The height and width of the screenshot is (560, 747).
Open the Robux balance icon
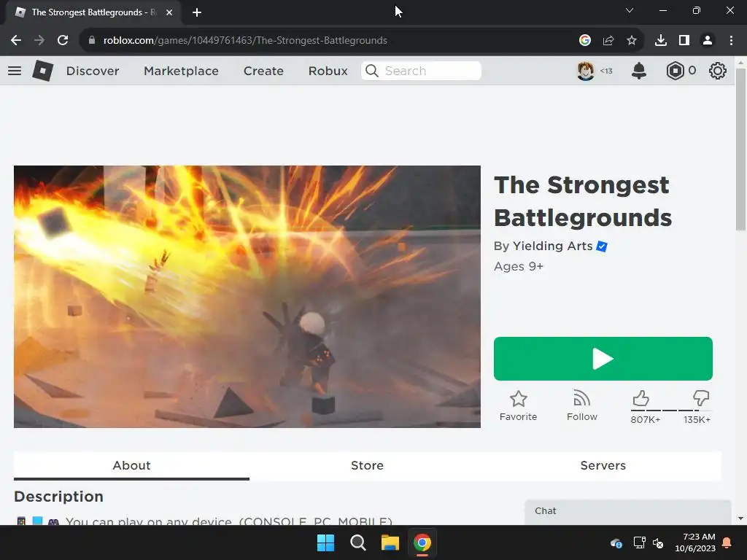point(675,71)
